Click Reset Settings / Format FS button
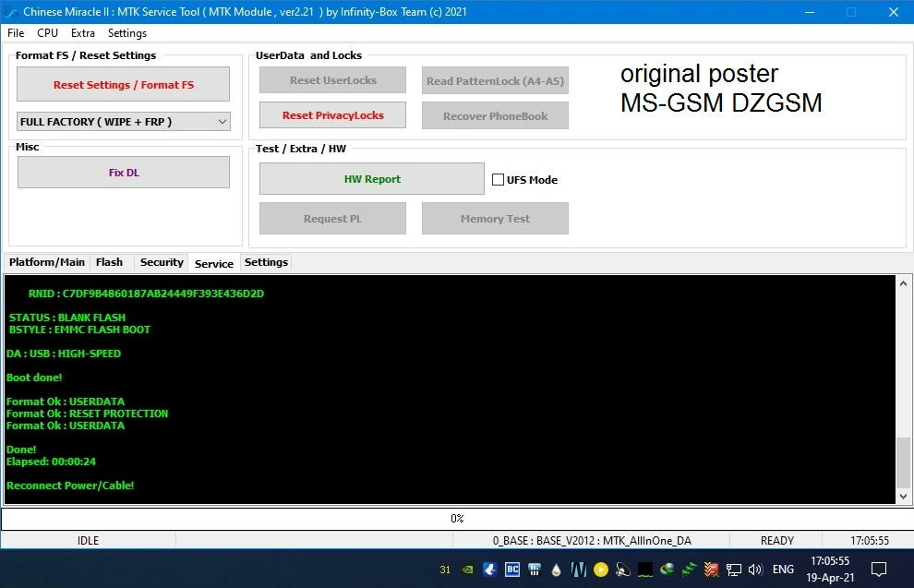Screen dimensions: 914x588 [x=123, y=85]
